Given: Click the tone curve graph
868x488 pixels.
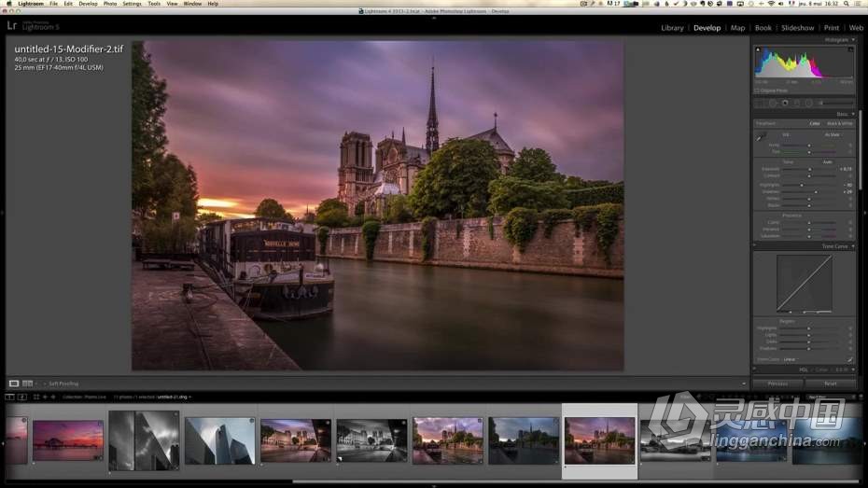Looking at the screenshot, I should [805, 284].
